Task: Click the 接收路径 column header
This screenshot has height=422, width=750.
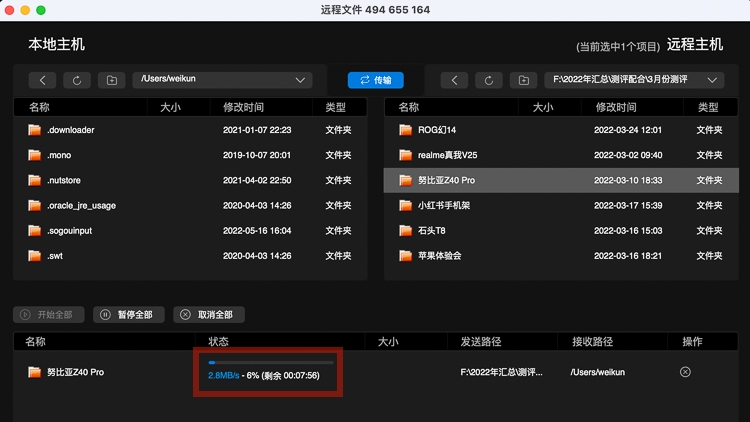Action: [593, 342]
